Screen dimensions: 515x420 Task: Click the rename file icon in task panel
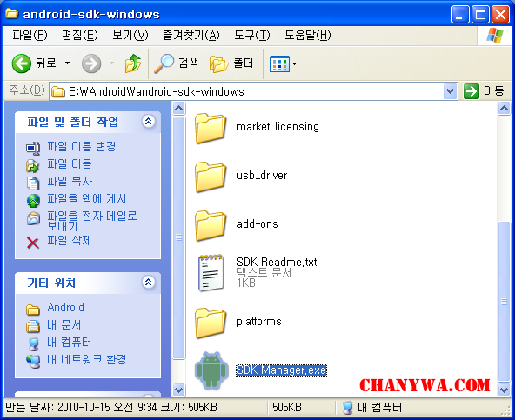[x=33, y=148]
